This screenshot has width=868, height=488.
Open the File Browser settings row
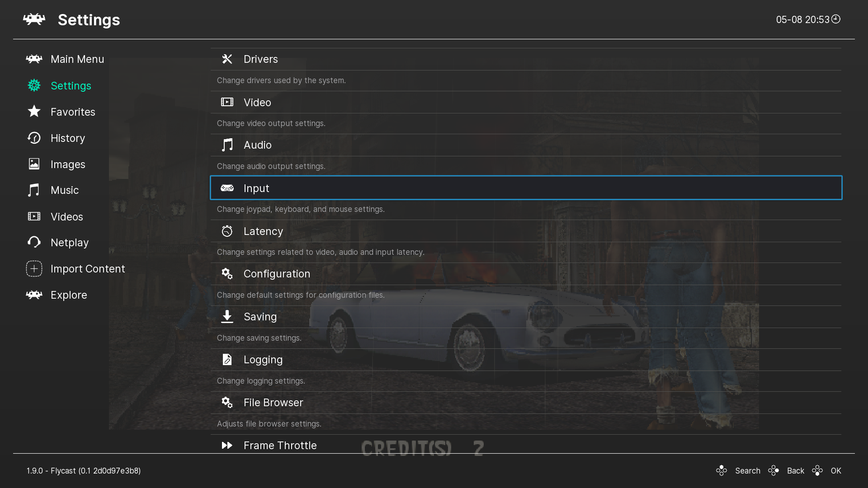[526, 403]
